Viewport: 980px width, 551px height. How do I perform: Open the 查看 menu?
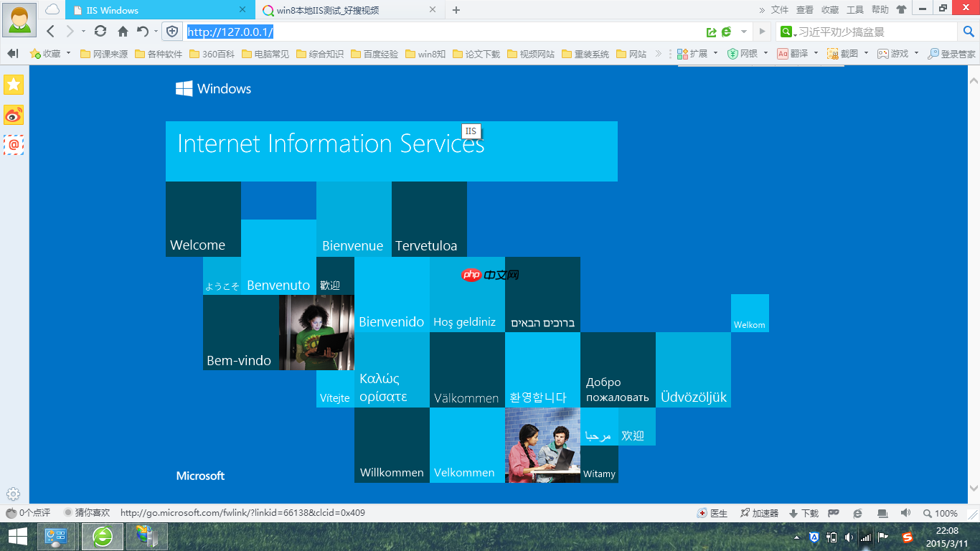click(805, 10)
